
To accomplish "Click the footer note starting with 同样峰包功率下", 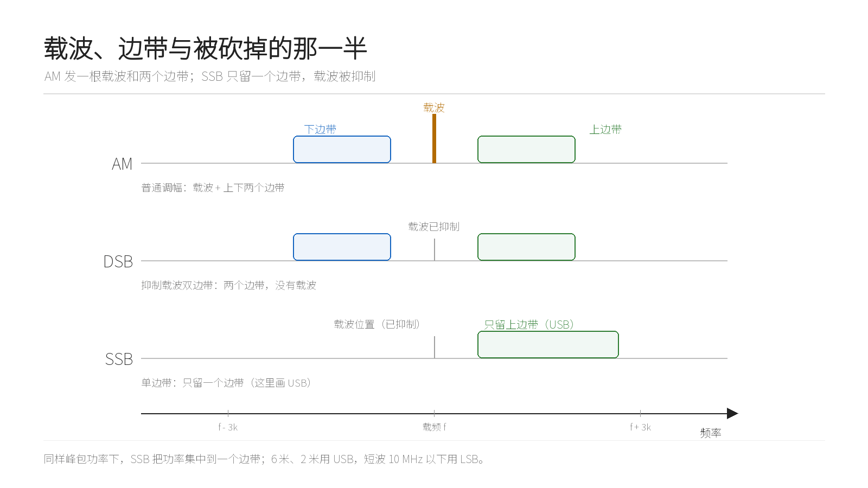I will click(x=264, y=459).
